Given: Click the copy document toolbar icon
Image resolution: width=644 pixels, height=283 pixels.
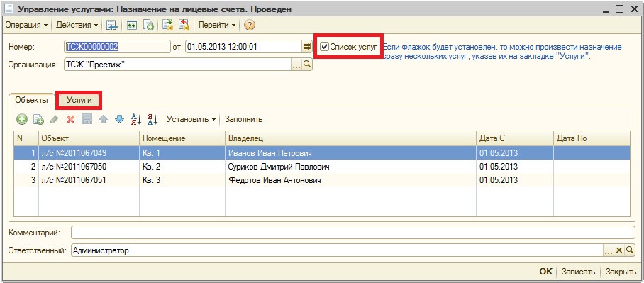Looking at the screenshot, I should (x=148, y=25).
